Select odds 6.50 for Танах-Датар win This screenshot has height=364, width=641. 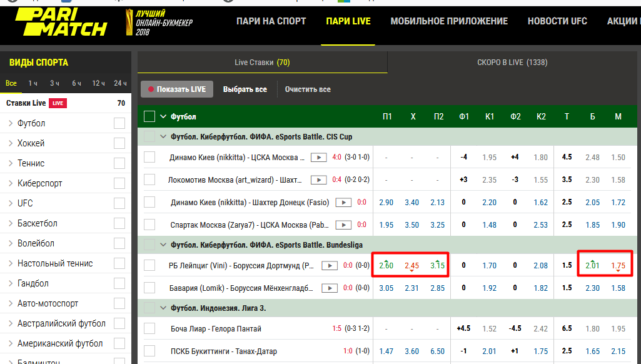pos(437,351)
